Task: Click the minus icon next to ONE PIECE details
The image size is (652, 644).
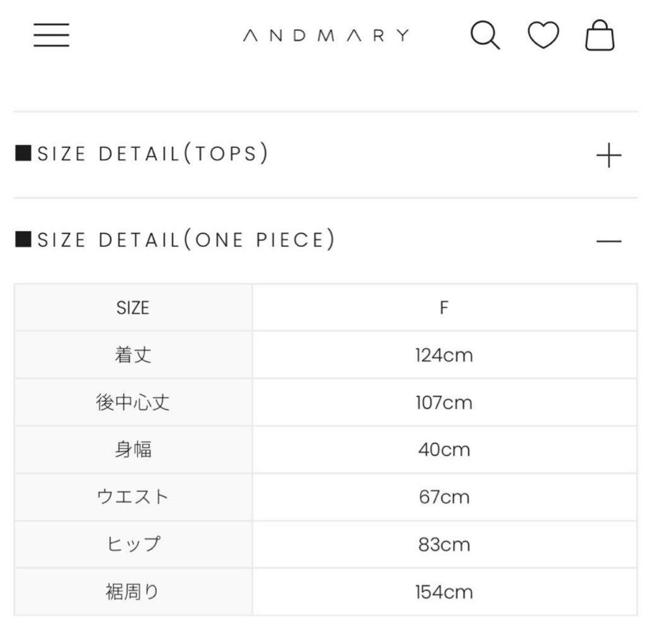Action: pos(610,241)
